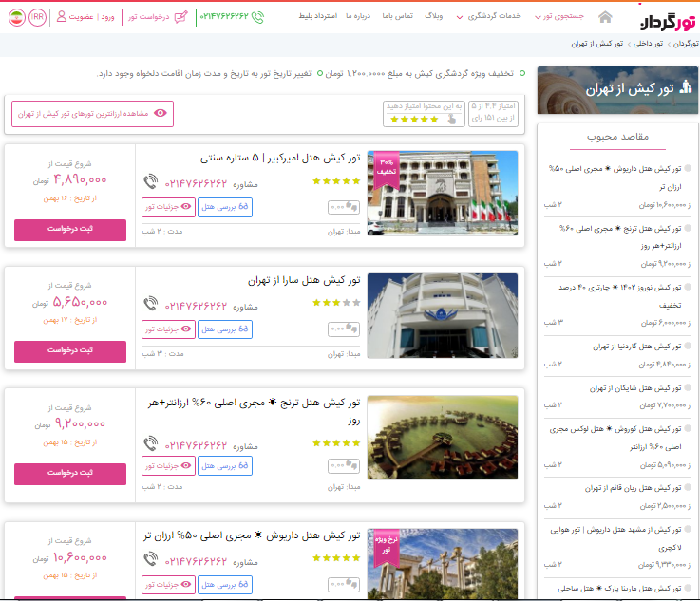Click comments icon in Amirkabir hotel card
The height and width of the screenshot is (601, 700).
344,207
